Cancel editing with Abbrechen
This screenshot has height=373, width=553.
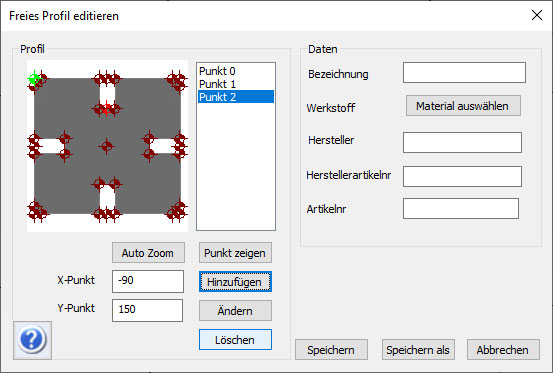click(503, 350)
